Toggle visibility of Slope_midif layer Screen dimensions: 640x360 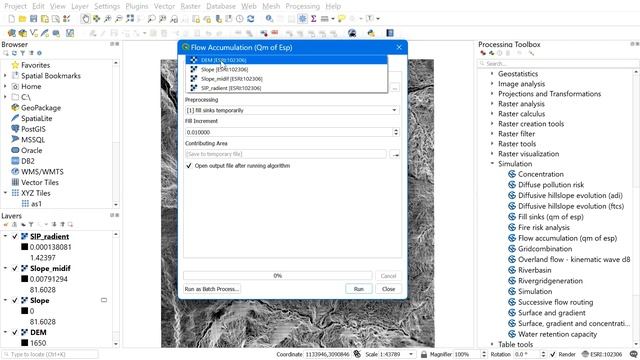pos(15,268)
